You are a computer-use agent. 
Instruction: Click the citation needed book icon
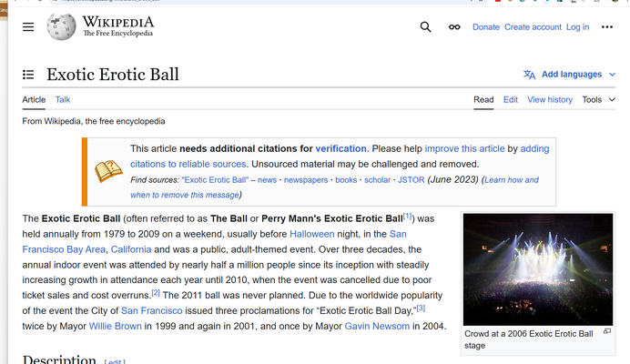[x=108, y=171]
